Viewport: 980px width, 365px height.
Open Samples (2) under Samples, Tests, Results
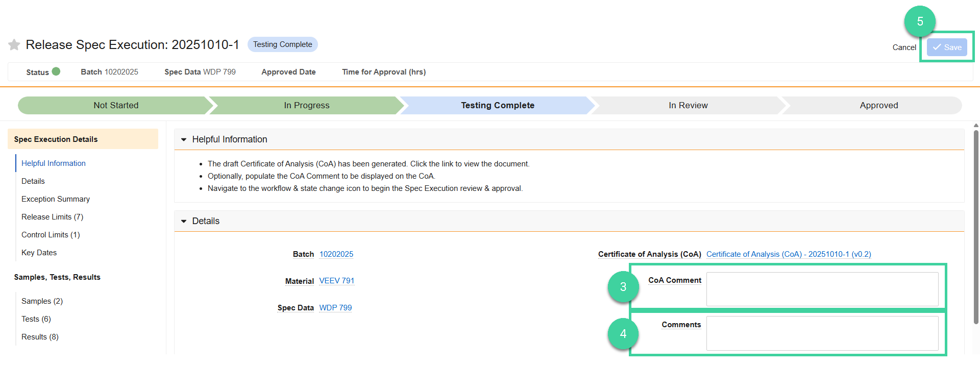tap(42, 301)
